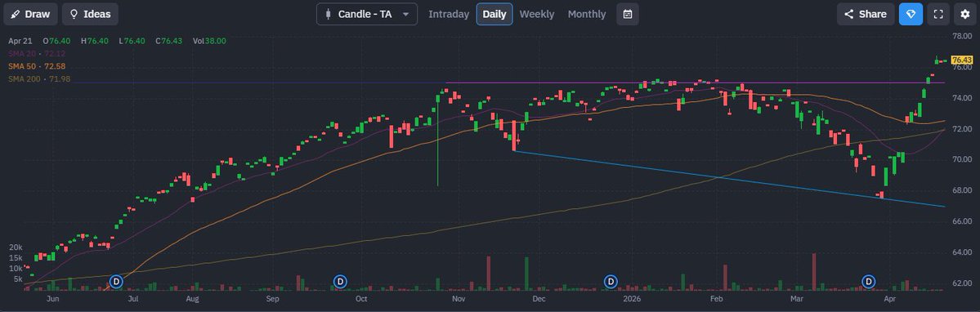Click the 76.43 current price tag
The image size is (980, 312).
point(961,60)
